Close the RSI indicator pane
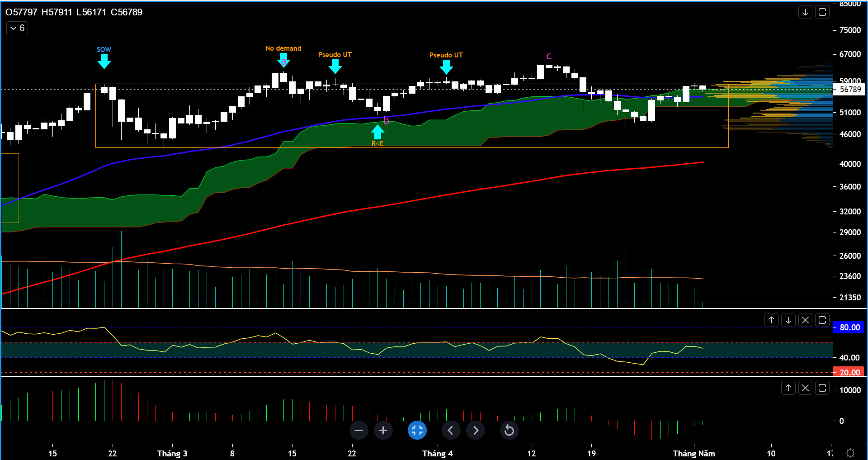This screenshot has height=460, width=868. (x=805, y=320)
